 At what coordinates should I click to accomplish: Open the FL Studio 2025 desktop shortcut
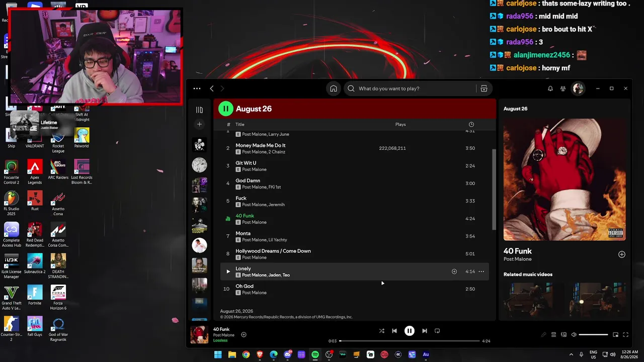click(x=11, y=203)
